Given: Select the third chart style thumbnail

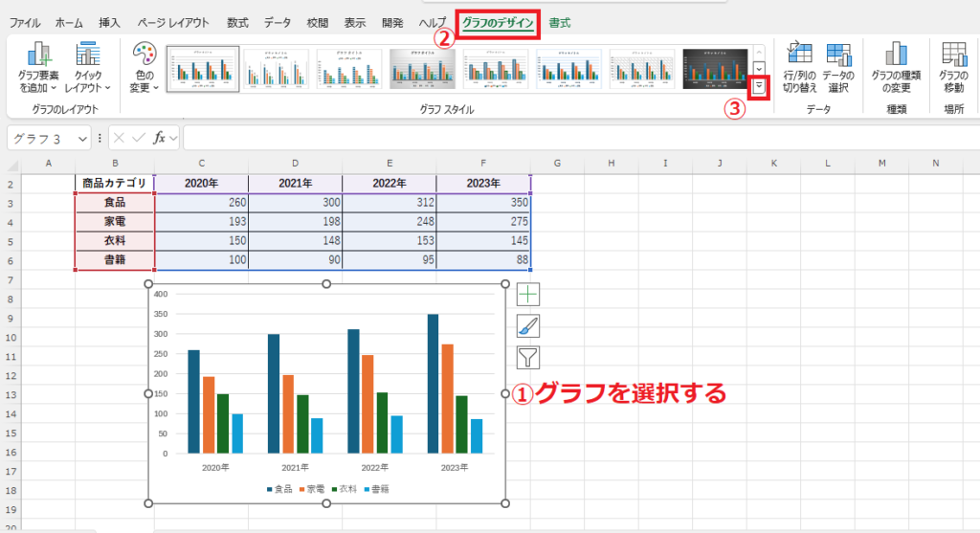Looking at the screenshot, I should (x=348, y=69).
